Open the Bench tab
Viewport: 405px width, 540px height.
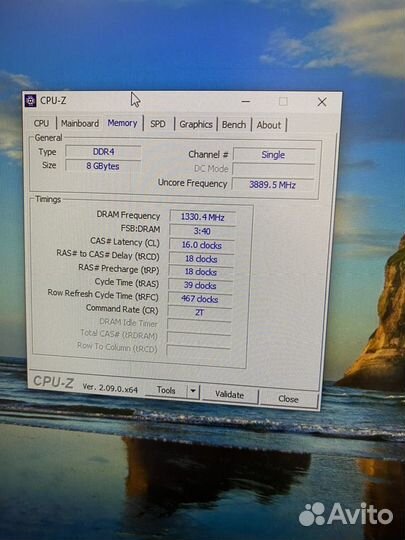point(234,125)
